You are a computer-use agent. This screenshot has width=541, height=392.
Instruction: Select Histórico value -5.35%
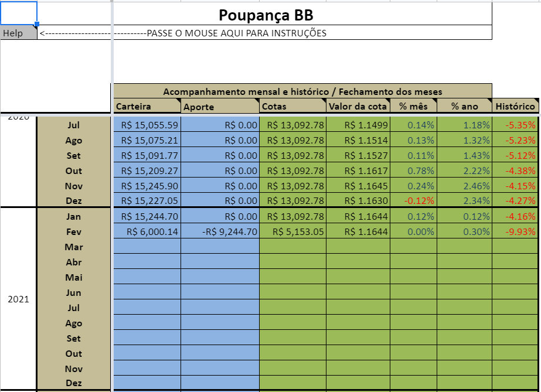515,124
